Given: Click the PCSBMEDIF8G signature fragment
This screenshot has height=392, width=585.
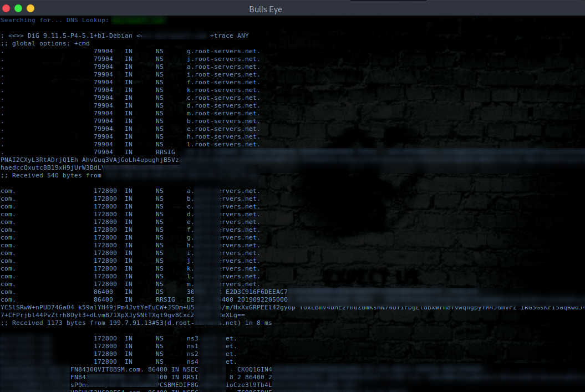Looking at the screenshot, I should tap(177, 385).
